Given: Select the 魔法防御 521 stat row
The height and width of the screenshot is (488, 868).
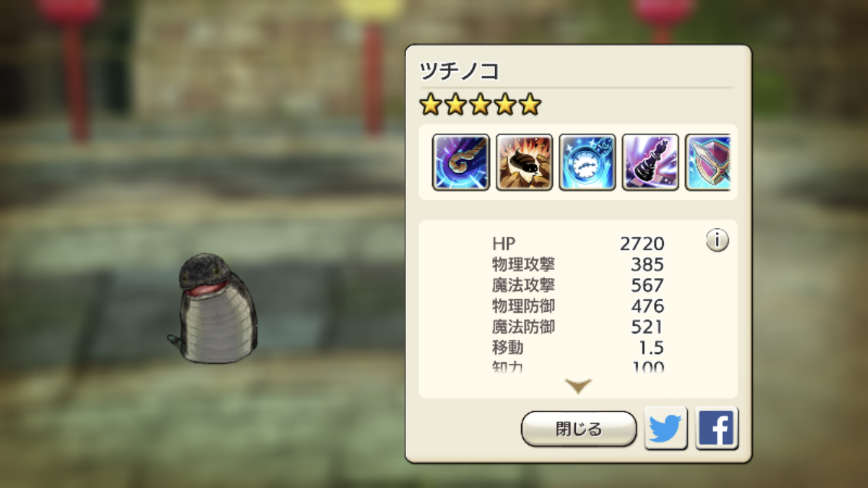Looking at the screenshot, I should [578, 327].
